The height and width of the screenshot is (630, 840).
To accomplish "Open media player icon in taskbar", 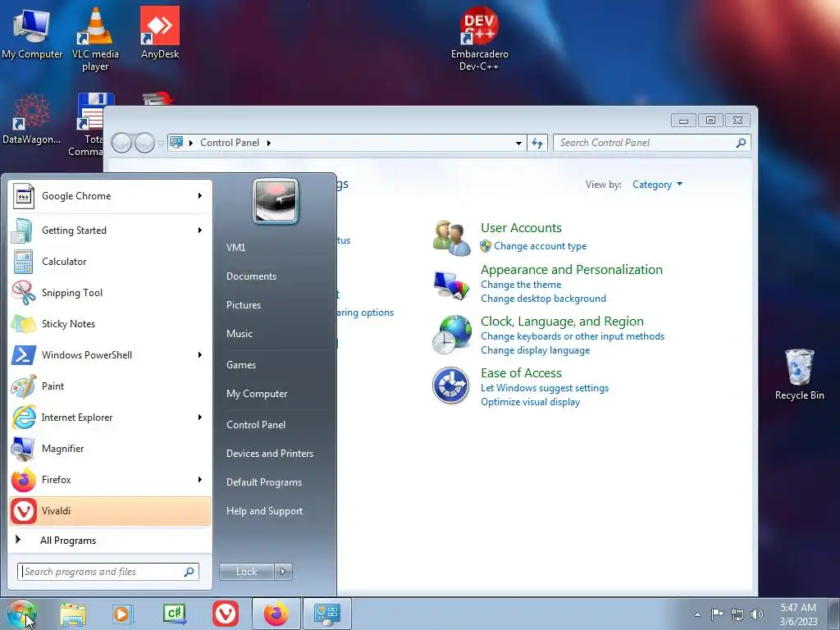I will (x=123, y=614).
